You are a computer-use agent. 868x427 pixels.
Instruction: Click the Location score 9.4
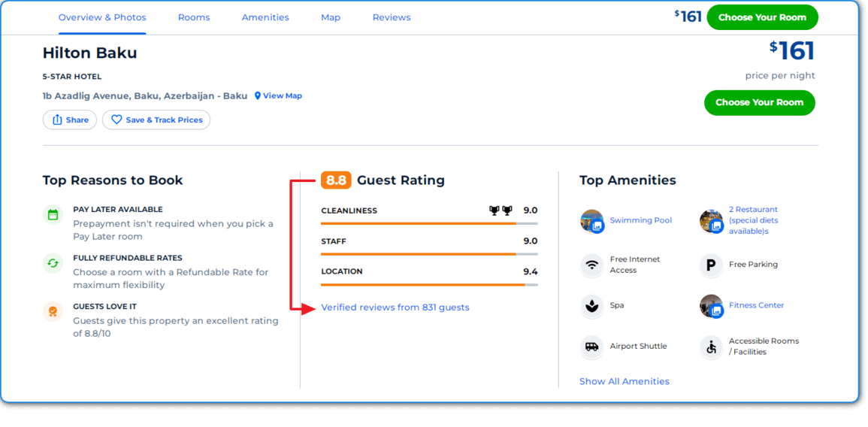pos(531,271)
